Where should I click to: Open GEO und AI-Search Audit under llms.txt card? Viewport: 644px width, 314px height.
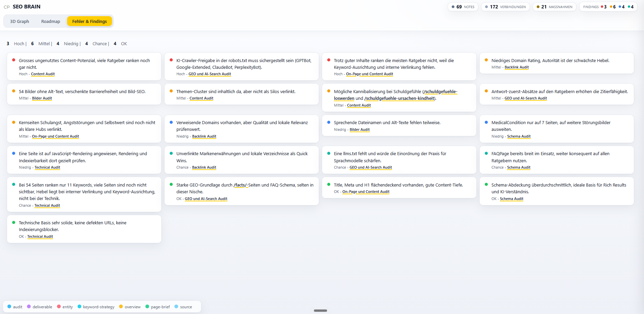coord(371,168)
